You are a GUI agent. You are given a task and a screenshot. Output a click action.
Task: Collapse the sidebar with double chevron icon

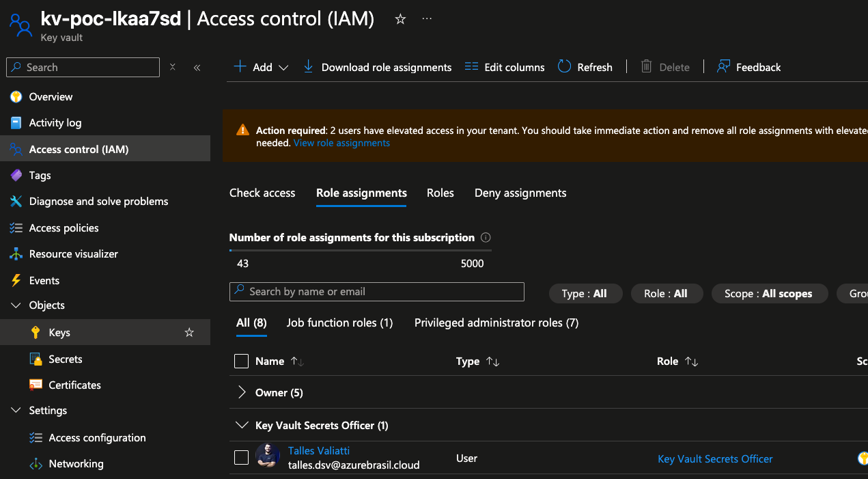coord(197,67)
